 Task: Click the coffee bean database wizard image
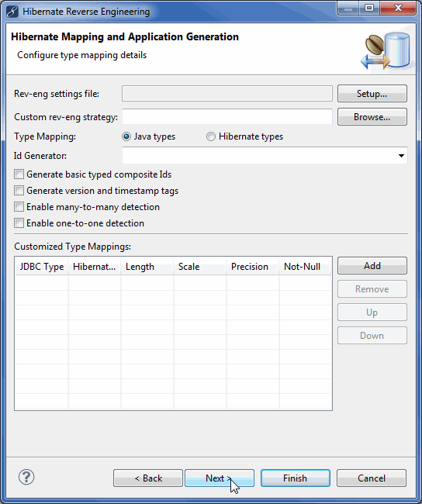pos(386,50)
